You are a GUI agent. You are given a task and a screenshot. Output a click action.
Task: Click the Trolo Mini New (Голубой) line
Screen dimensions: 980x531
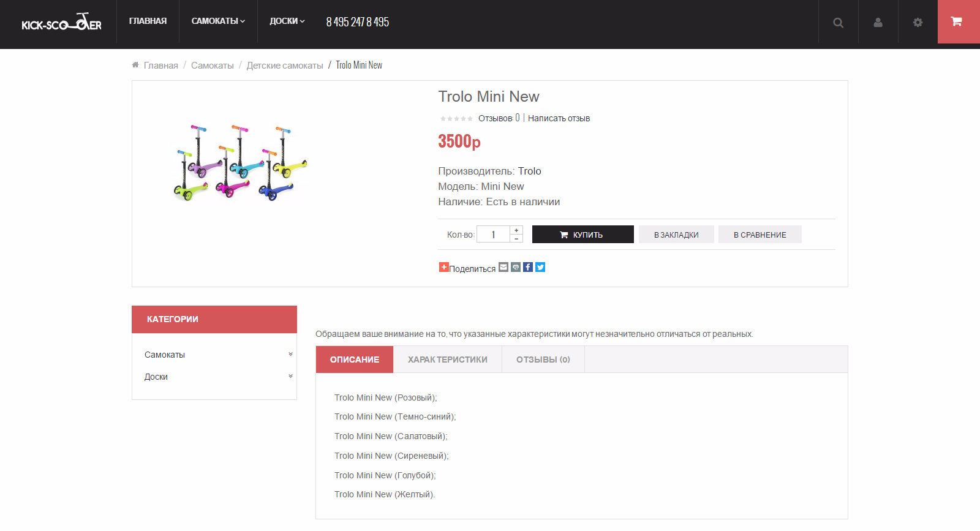coord(385,475)
